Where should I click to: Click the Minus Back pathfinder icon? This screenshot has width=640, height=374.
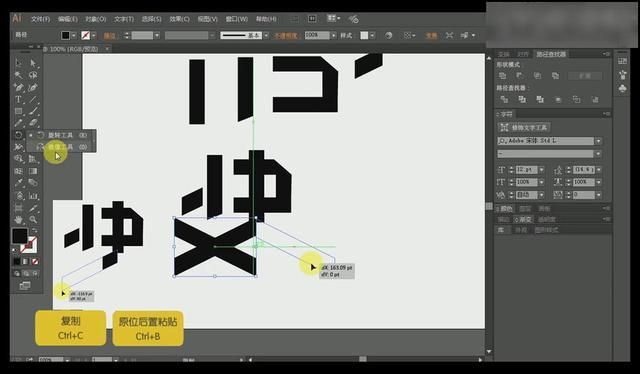click(595, 99)
